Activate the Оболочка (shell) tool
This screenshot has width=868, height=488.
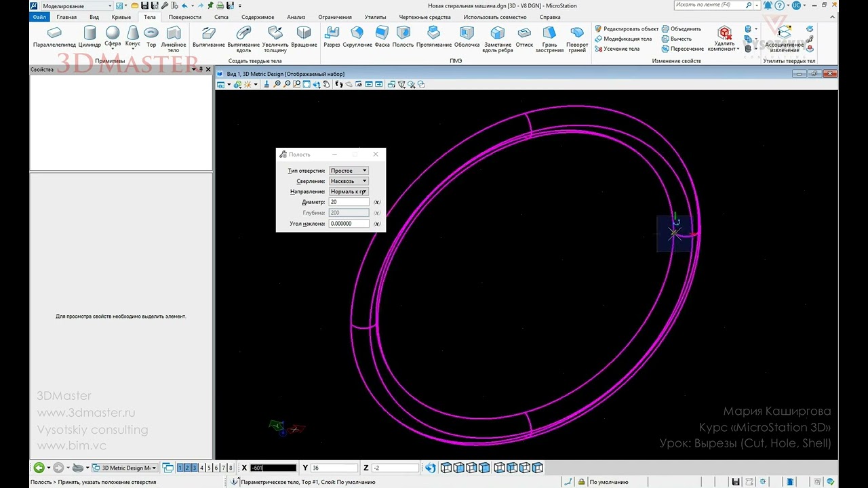[467, 37]
